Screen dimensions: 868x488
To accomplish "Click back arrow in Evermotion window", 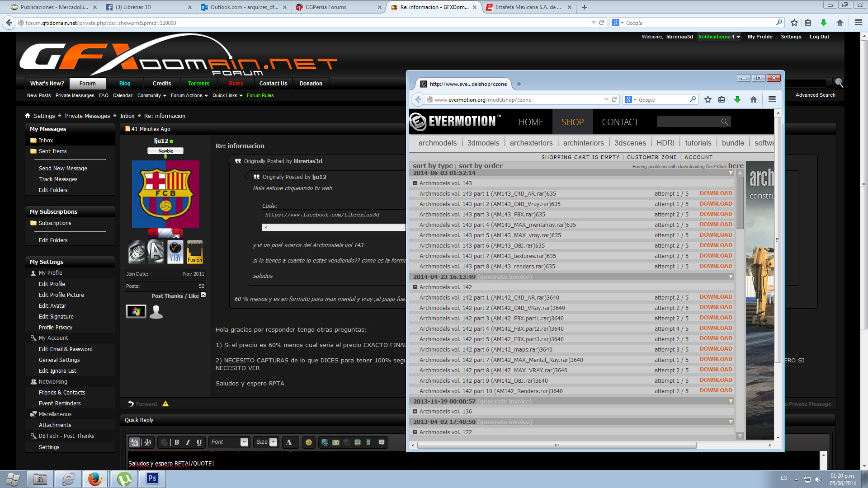I will [x=418, y=99].
